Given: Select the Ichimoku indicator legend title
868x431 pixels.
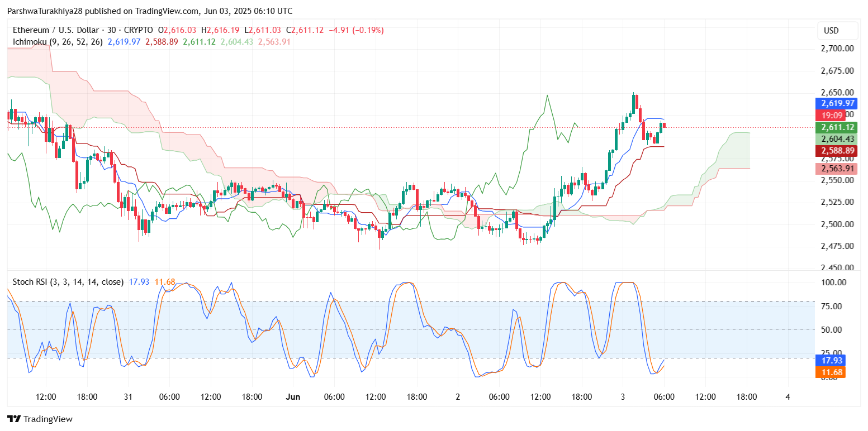Looking at the screenshot, I should pos(55,42).
